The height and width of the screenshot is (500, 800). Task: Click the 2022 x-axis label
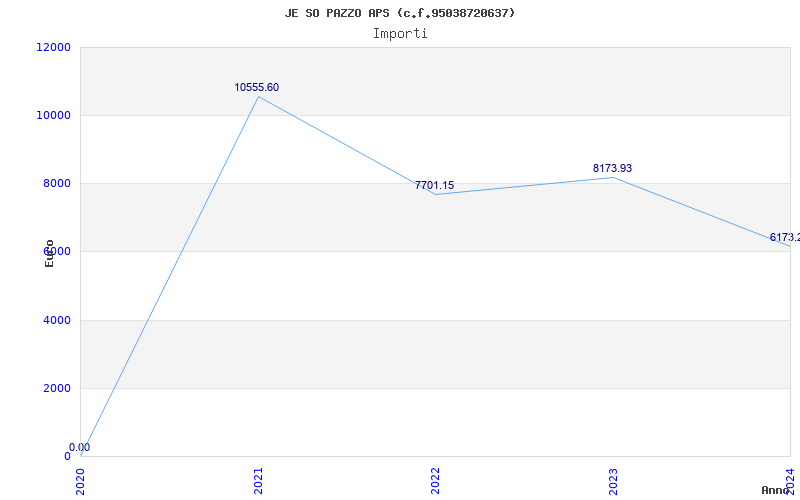click(x=435, y=480)
